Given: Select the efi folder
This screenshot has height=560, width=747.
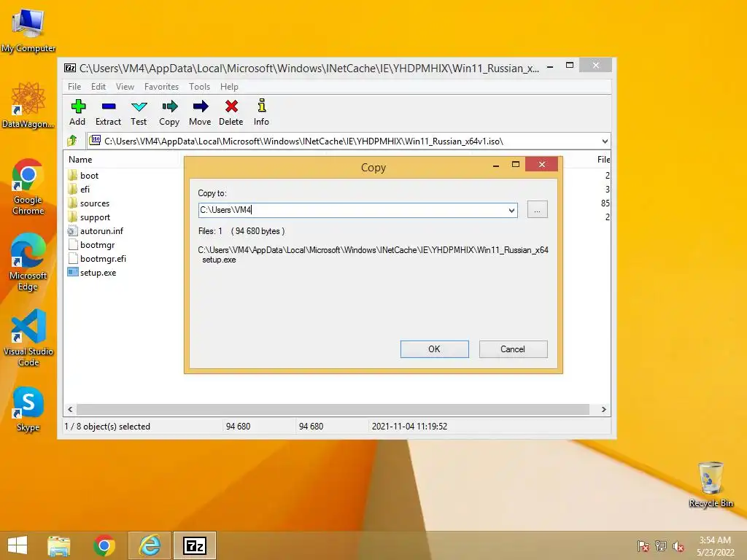Looking at the screenshot, I should click(x=79, y=190).
